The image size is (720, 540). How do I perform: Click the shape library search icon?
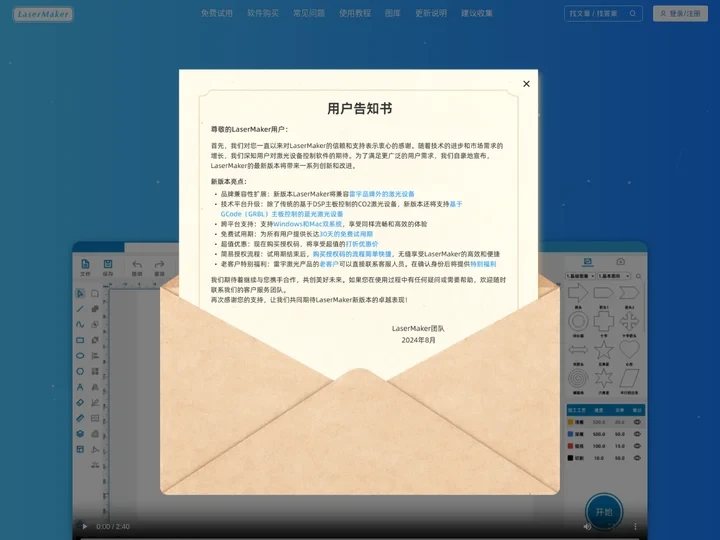click(x=638, y=276)
